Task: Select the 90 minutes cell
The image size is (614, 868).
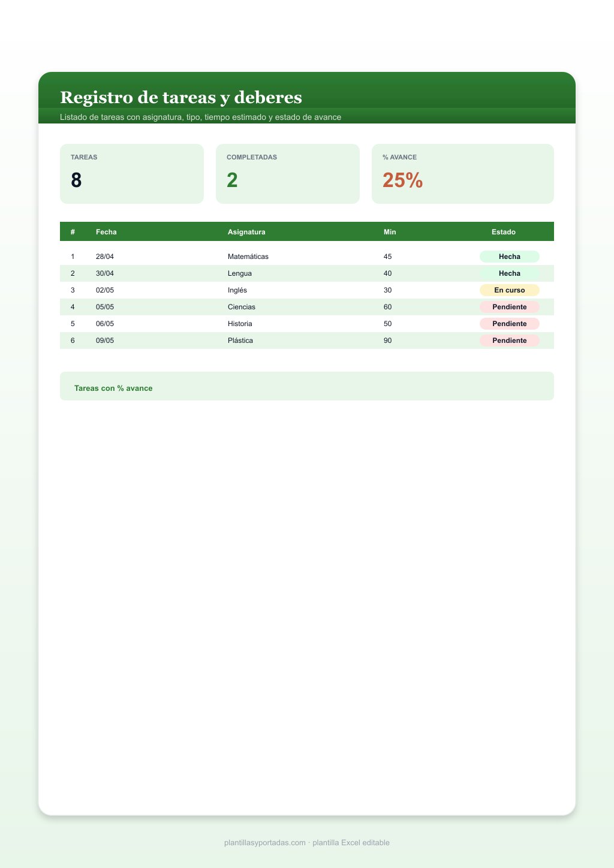Action: (388, 340)
